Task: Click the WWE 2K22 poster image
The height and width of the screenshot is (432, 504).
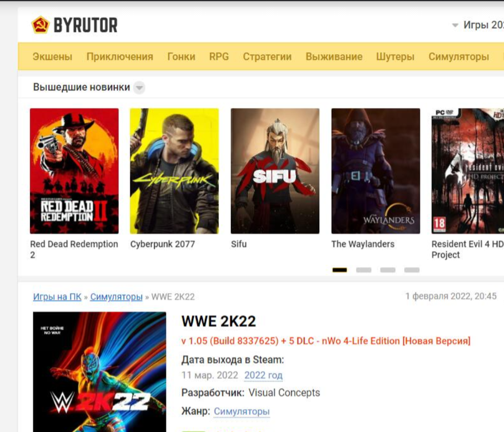Action: (x=99, y=372)
